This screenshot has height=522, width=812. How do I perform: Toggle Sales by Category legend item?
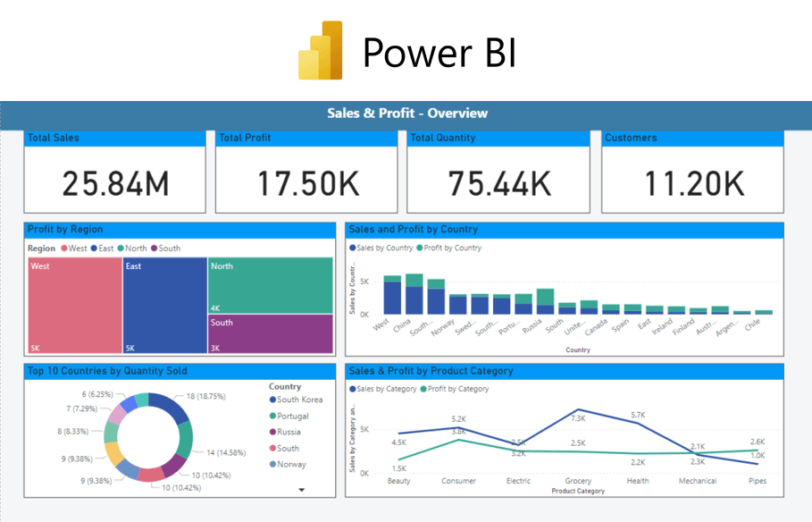pyautogui.click(x=385, y=389)
